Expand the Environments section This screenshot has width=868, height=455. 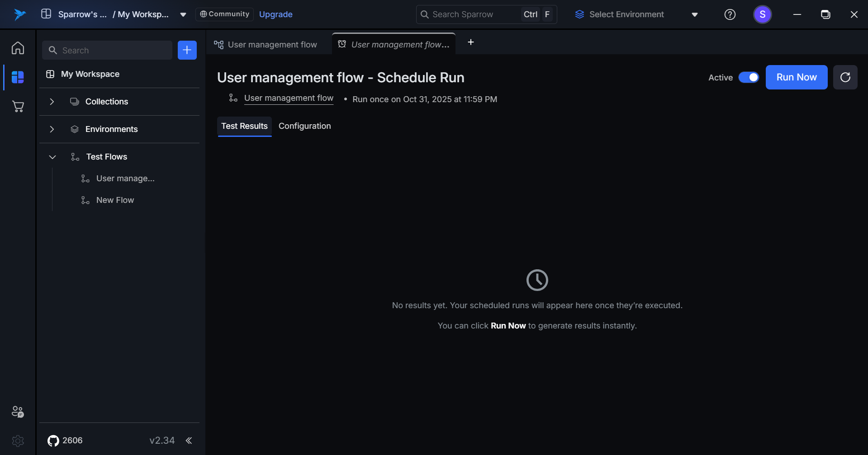tap(52, 129)
